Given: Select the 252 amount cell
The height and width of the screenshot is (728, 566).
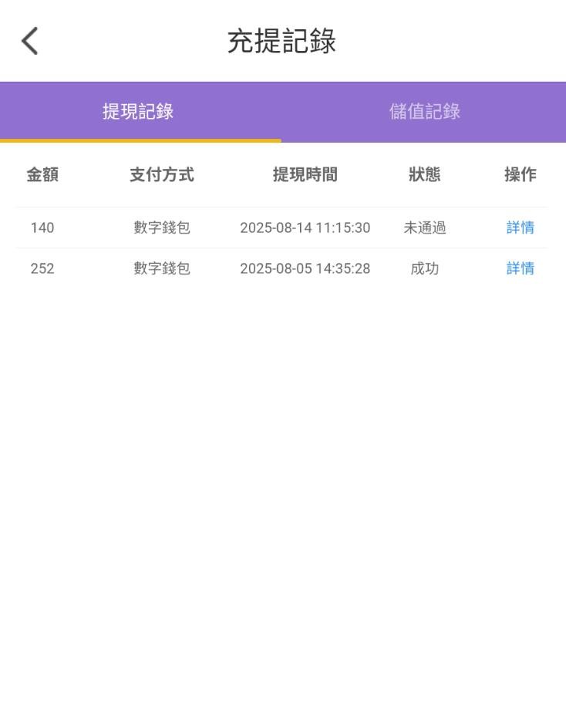Looking at the screenshot, I should 42,268.
